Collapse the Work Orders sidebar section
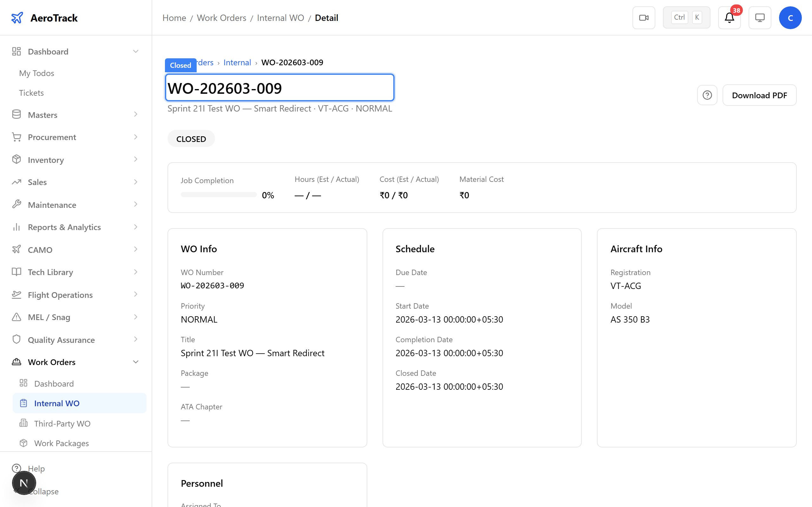This screenshot has height=507, width=812. point(135,362)
